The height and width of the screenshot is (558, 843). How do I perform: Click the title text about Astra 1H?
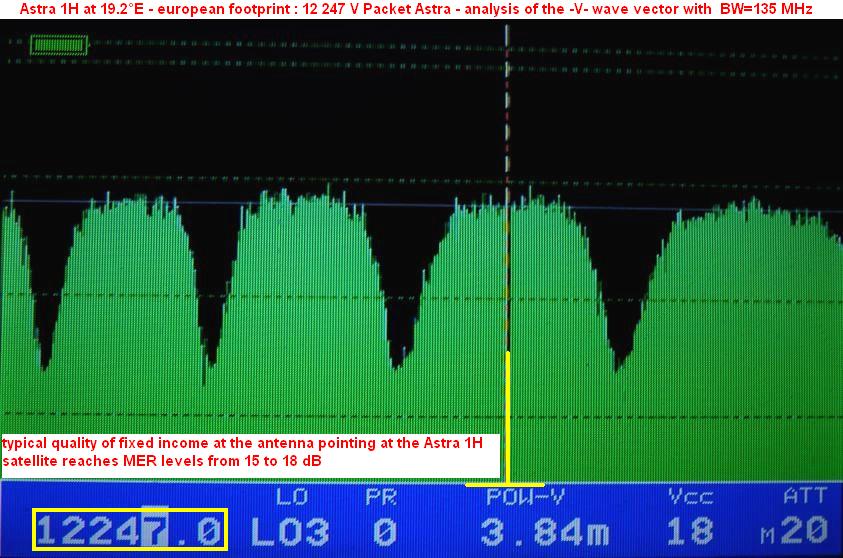click(420, 9)
